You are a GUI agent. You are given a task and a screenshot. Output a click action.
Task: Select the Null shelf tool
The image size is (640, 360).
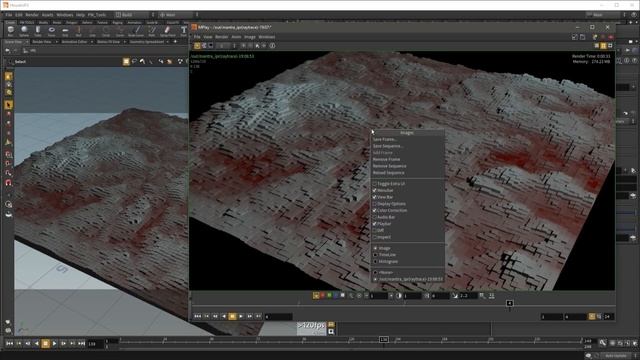(78, 30)
